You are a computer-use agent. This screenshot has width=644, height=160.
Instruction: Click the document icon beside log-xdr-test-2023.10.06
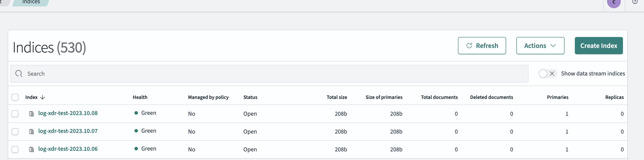[32, 149]
